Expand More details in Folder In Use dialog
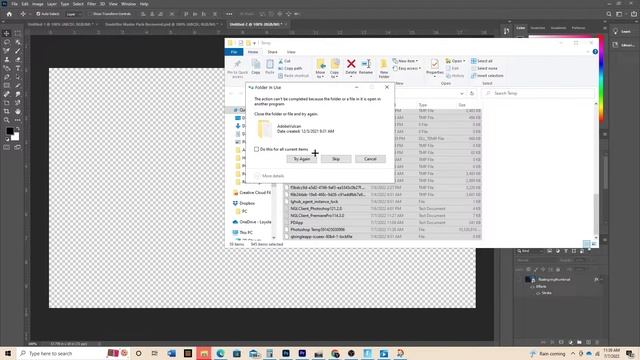The height and width of the screenshot is (360, 640). pyautogui.click(x=269, y=176)
